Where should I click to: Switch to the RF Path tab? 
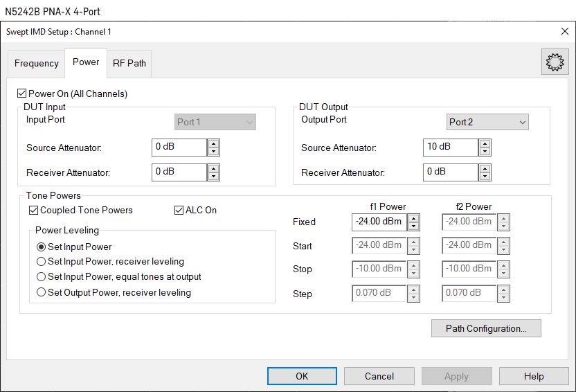click(129, 63)
